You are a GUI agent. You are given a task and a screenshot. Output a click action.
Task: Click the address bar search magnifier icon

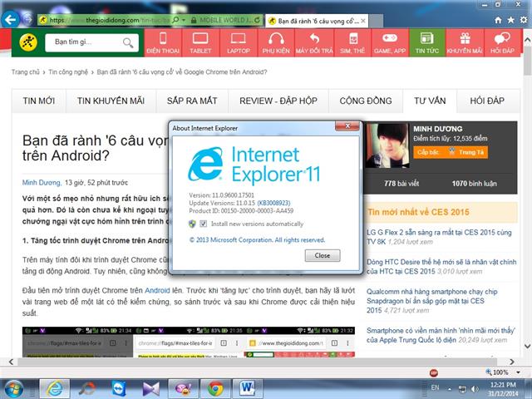click(x=175, y=20)
